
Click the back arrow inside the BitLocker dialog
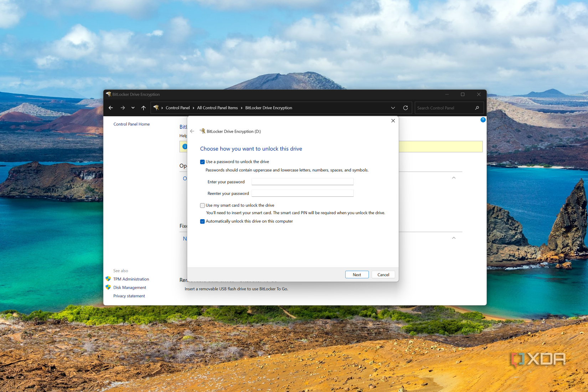click(192, 131)
